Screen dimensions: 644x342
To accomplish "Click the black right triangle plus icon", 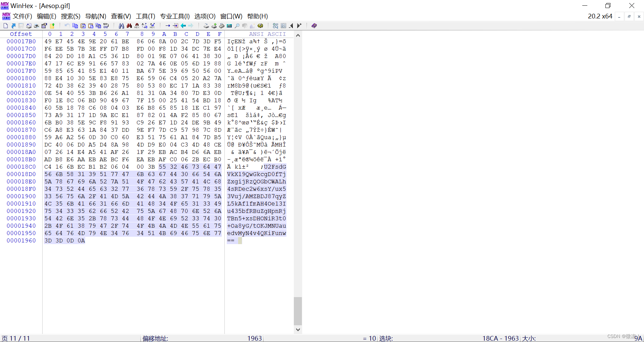I will [x=299, y=25].
